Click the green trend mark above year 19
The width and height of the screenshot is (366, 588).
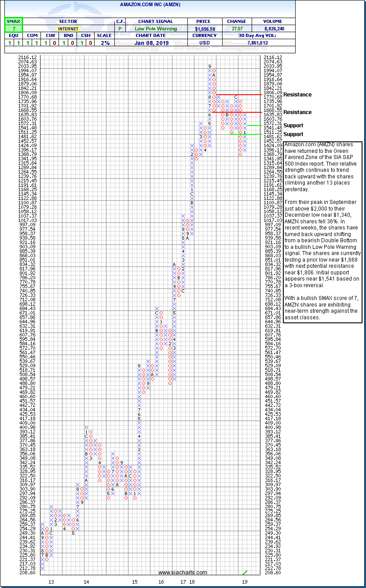pos(245,572)
